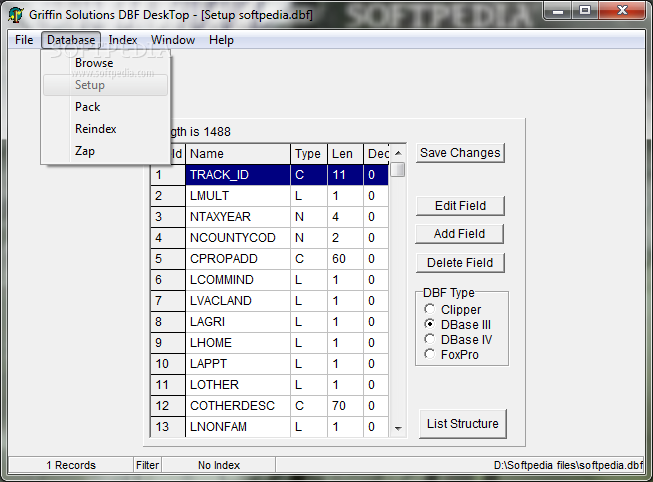Click the Name column header
Viewport: 653px width, 482px height.
238,154
